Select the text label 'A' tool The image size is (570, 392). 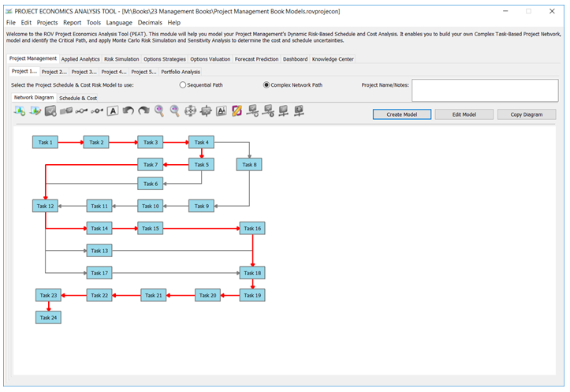pyautogui.click(x=113, y=111)
